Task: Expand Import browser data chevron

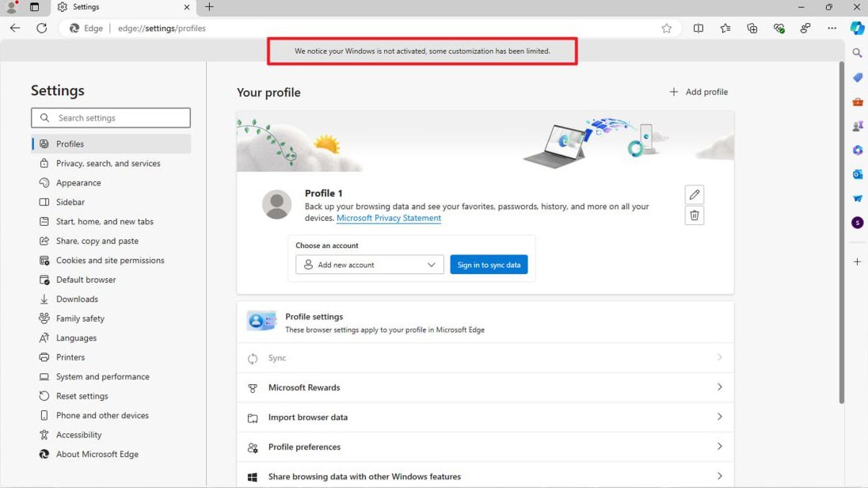Action: (720, 417)
